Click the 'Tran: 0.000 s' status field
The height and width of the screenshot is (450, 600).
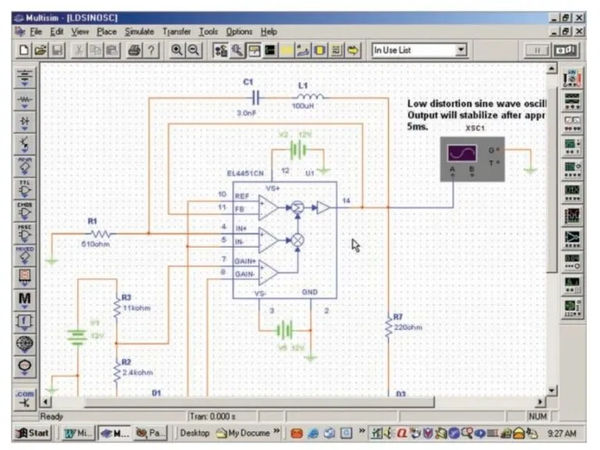(x=222, y=416)
